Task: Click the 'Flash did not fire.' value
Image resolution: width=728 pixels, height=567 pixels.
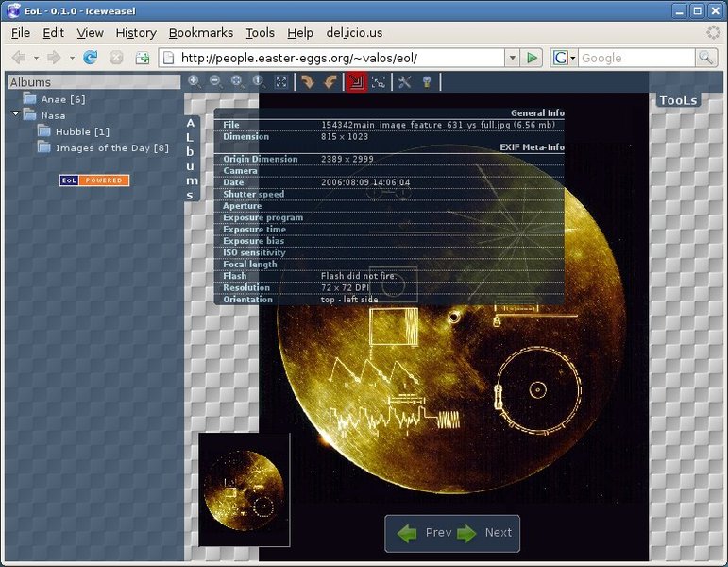Action: [x=359, y=276]
